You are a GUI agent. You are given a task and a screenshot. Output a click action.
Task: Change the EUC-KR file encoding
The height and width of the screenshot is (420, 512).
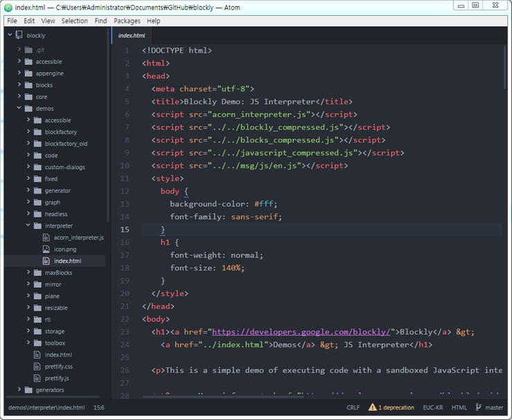tap(432, 408)
